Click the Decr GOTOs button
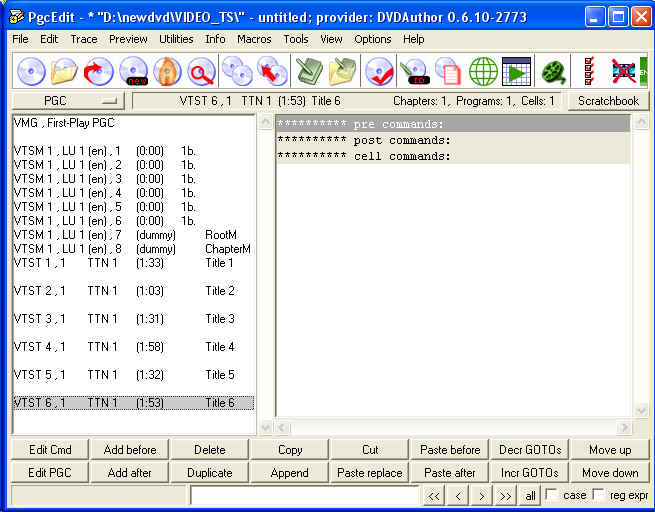 point(530,450)
